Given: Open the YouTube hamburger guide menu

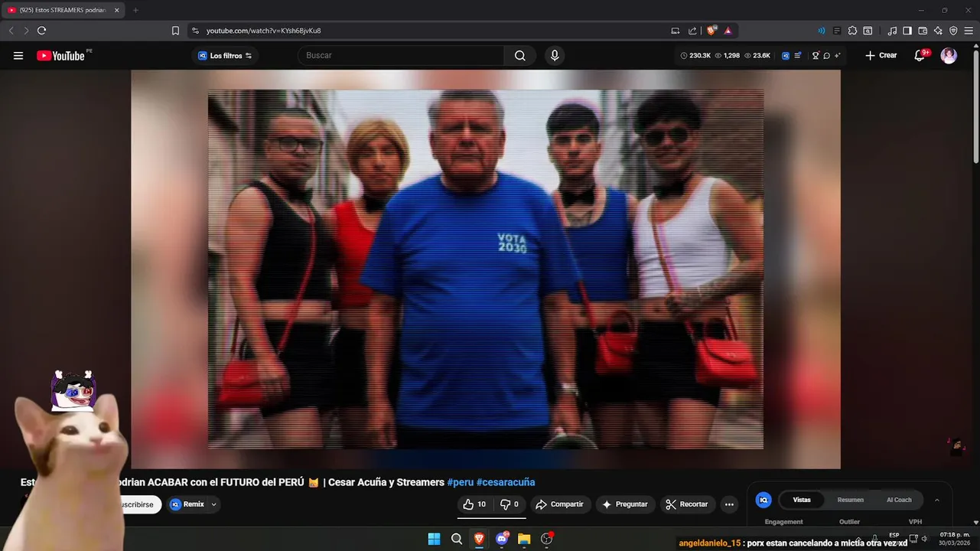Looking at the screenshot, I should pyautogui.click(x=18, y=55).
